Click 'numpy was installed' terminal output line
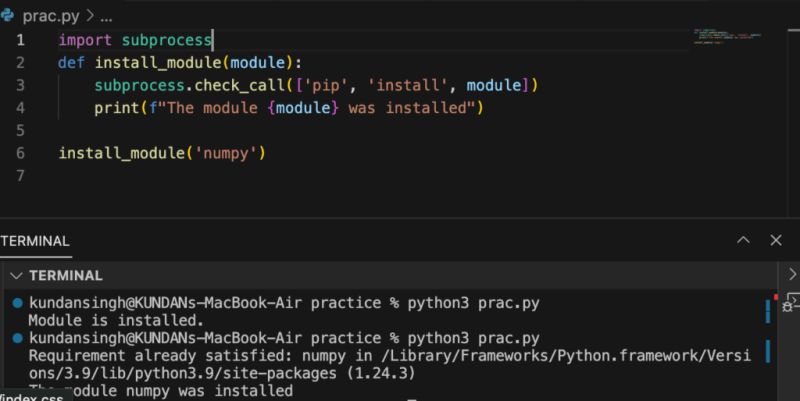This screenshot has width=800, height=401. [210, 391]
